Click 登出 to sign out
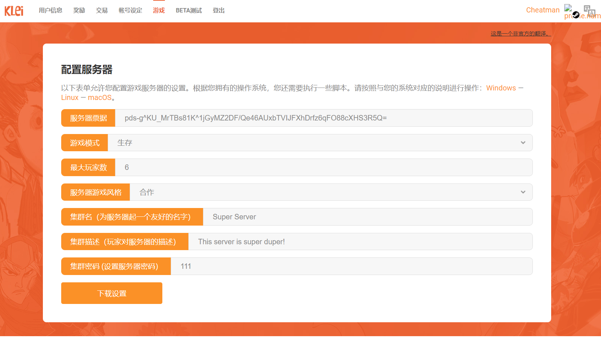The image size is (601, 364). (x=218, y=10)
